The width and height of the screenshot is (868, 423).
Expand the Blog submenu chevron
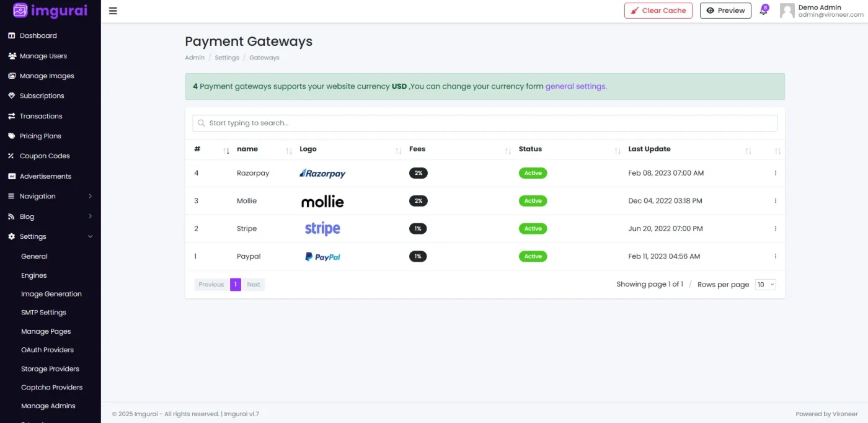pos(90,216)
